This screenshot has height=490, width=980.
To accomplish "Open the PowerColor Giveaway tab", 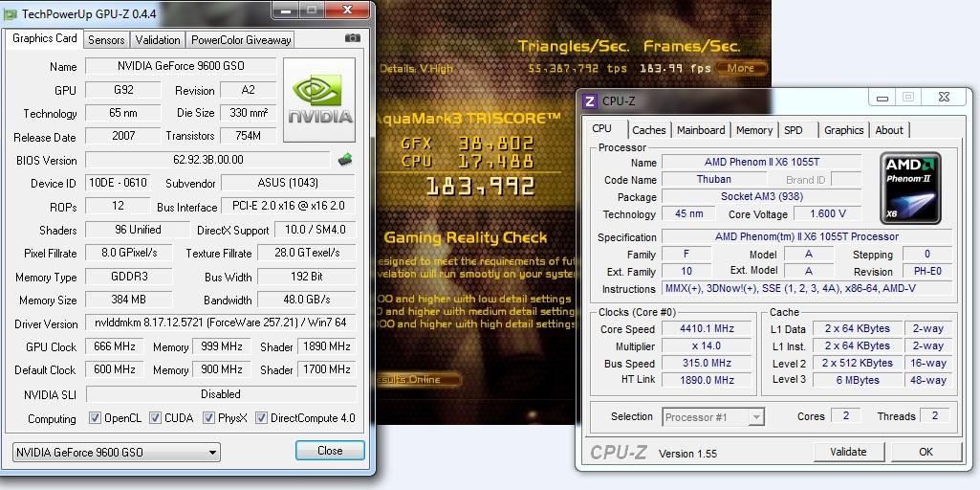I will pyautogui.click(x=241, y=40).
